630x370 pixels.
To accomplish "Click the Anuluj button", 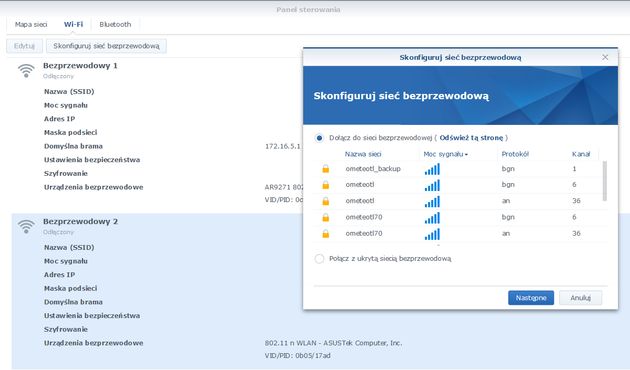I will 581,298.
